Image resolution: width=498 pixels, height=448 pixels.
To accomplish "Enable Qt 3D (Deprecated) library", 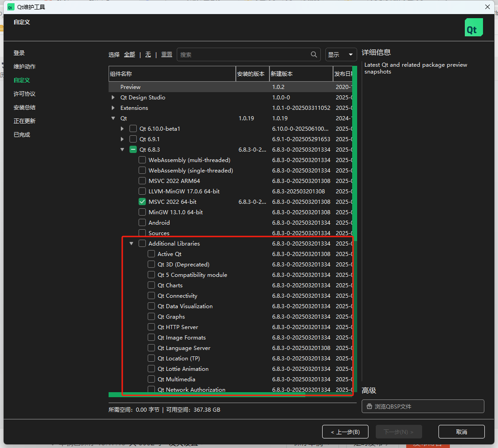I will (151, 264).
